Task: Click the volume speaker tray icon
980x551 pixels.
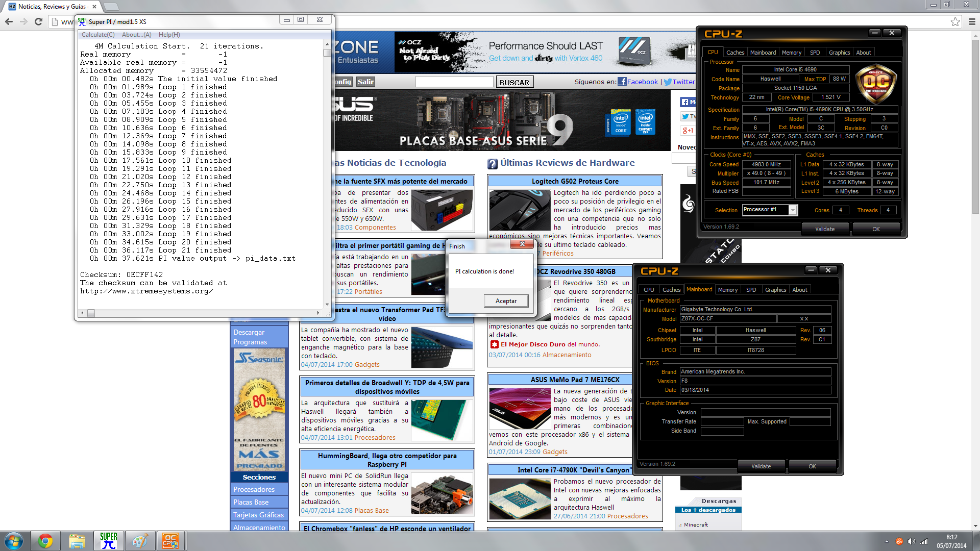Action: click(912, 541)
